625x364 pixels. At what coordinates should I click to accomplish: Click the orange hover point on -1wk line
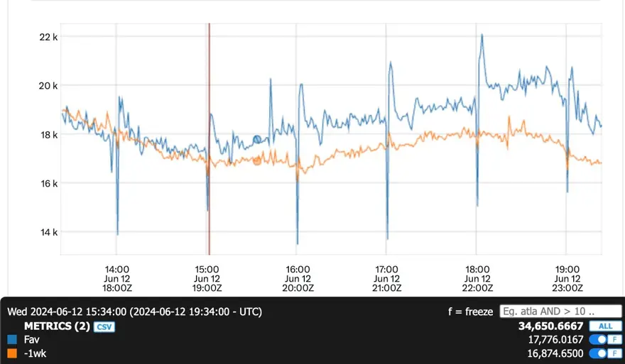(257, 161)
